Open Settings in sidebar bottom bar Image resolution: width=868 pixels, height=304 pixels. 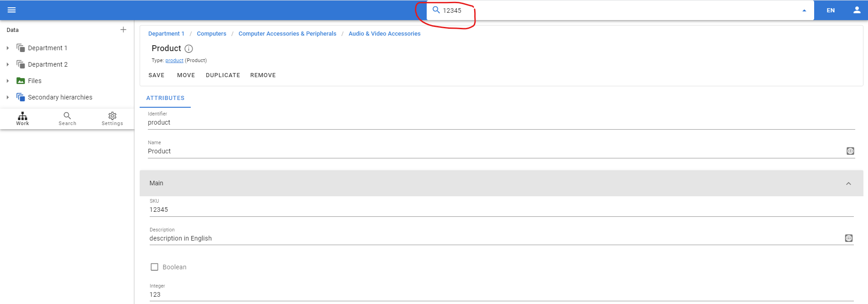pyautogui.click(x=112, y=119)
